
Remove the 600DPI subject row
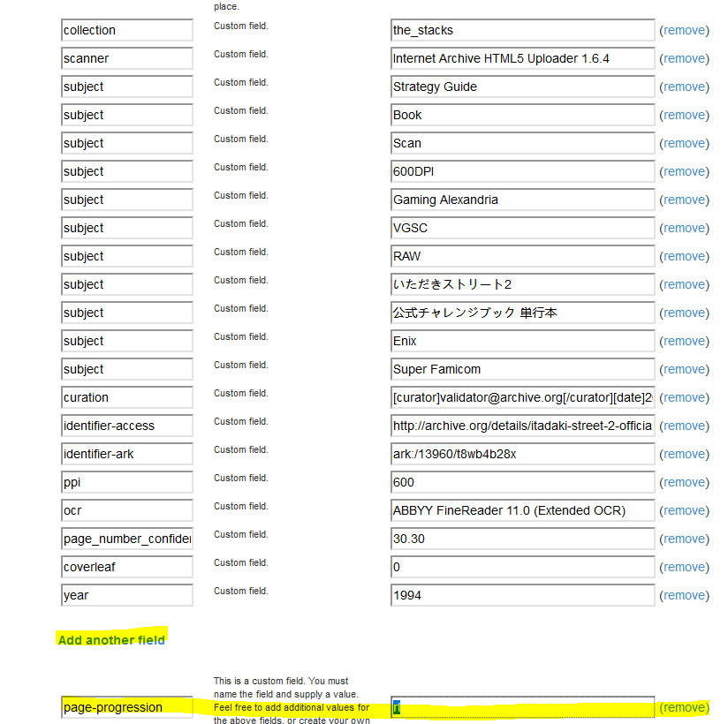pos(685,171)
